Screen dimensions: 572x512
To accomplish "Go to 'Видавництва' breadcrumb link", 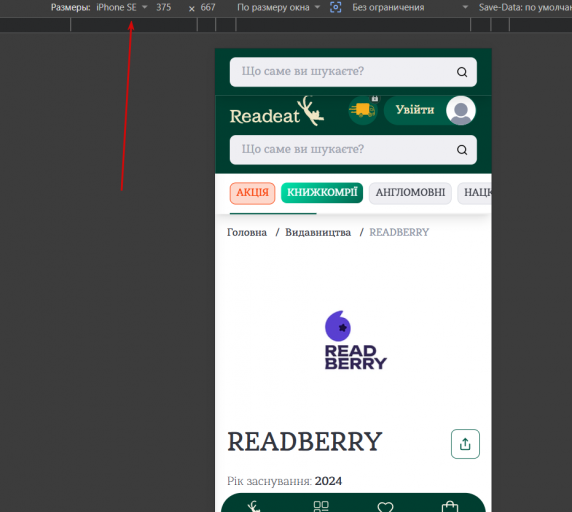I will coord(318,232).
